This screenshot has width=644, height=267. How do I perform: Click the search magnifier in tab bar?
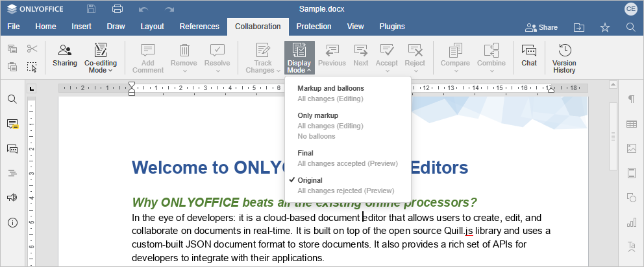click(x=631, y=27)
